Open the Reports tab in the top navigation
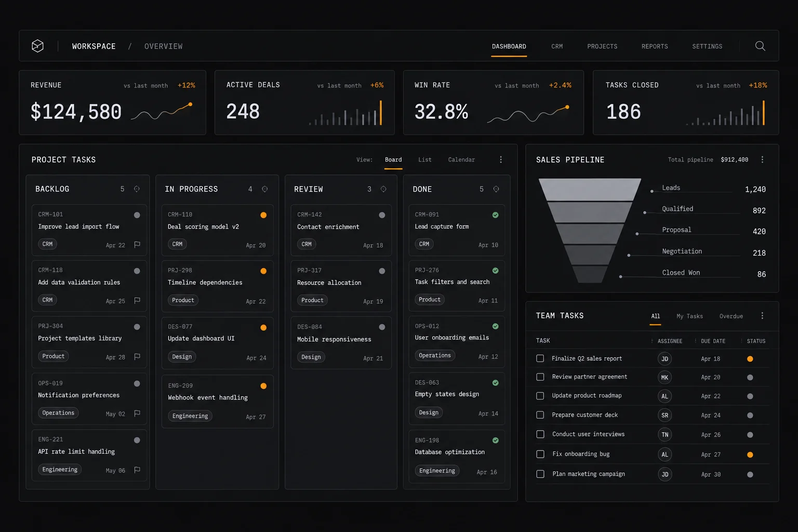798x532 pixels. (x=655, y=47)
